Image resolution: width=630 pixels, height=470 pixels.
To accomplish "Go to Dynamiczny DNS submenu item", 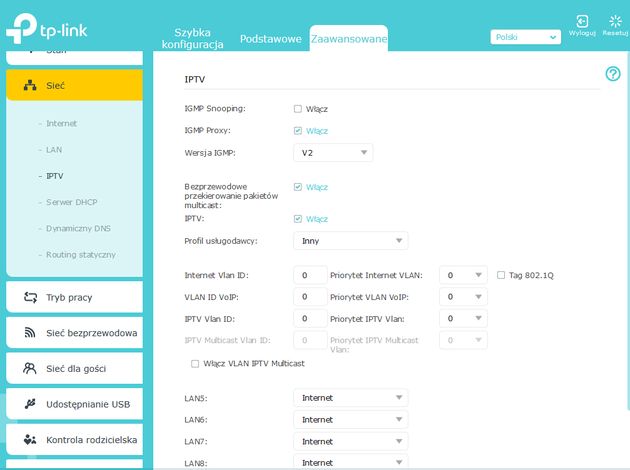I will [78, 228].
